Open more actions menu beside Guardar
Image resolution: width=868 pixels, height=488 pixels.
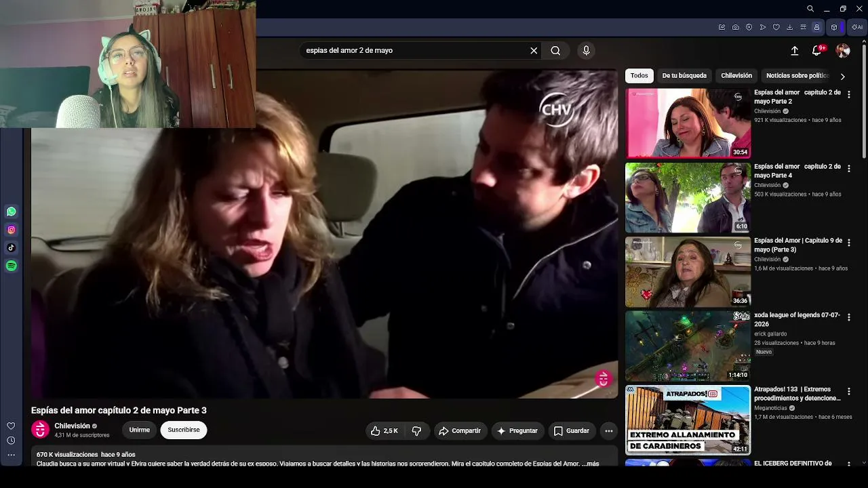[x=609, y=430]
